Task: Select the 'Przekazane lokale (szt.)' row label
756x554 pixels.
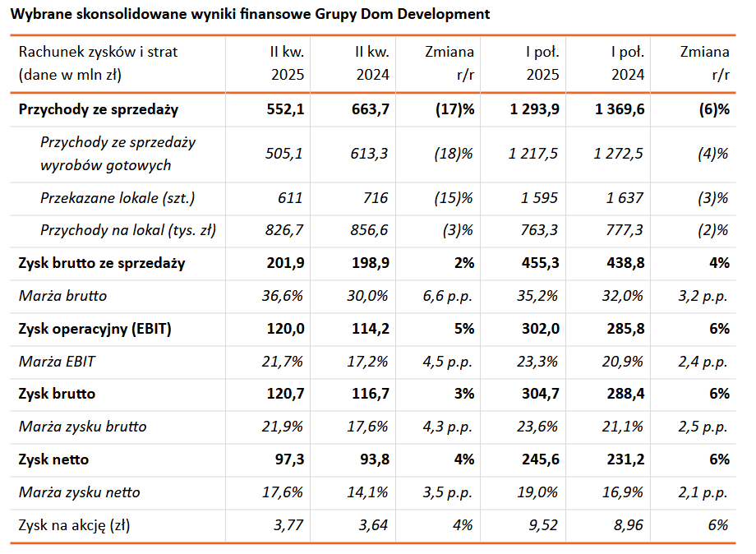Action: tap(118, 198)
